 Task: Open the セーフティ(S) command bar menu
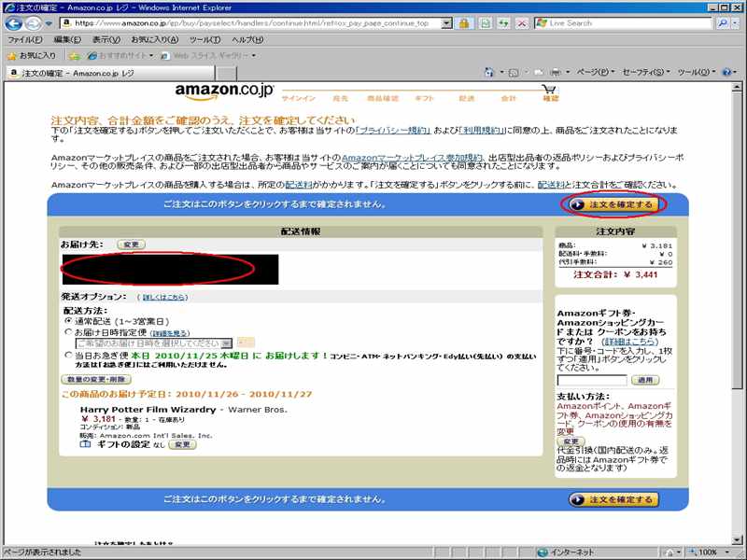646,73
